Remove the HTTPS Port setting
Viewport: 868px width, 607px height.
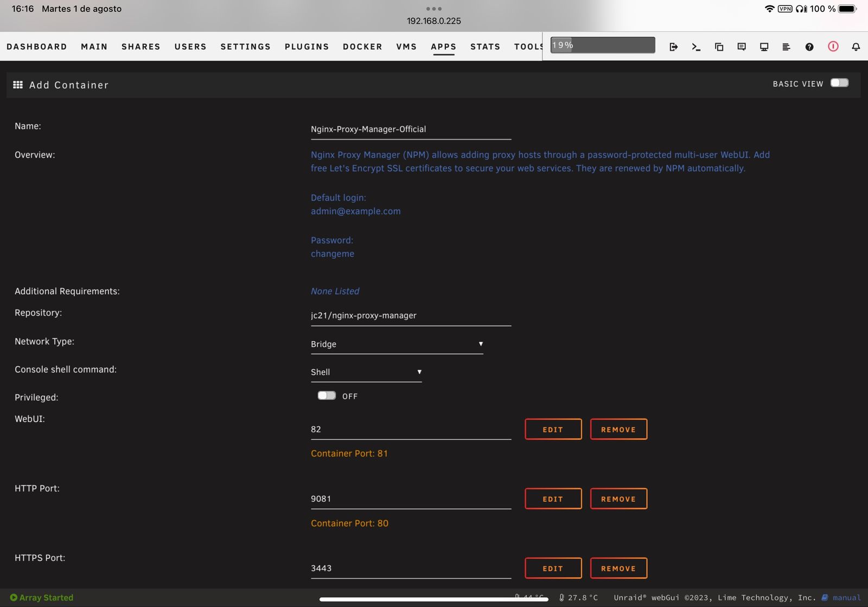coord(618,568)
